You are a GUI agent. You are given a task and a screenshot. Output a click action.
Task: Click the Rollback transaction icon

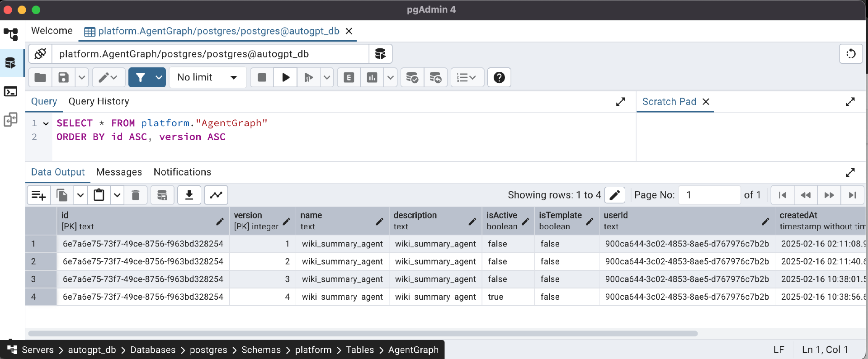pos(436,77)
